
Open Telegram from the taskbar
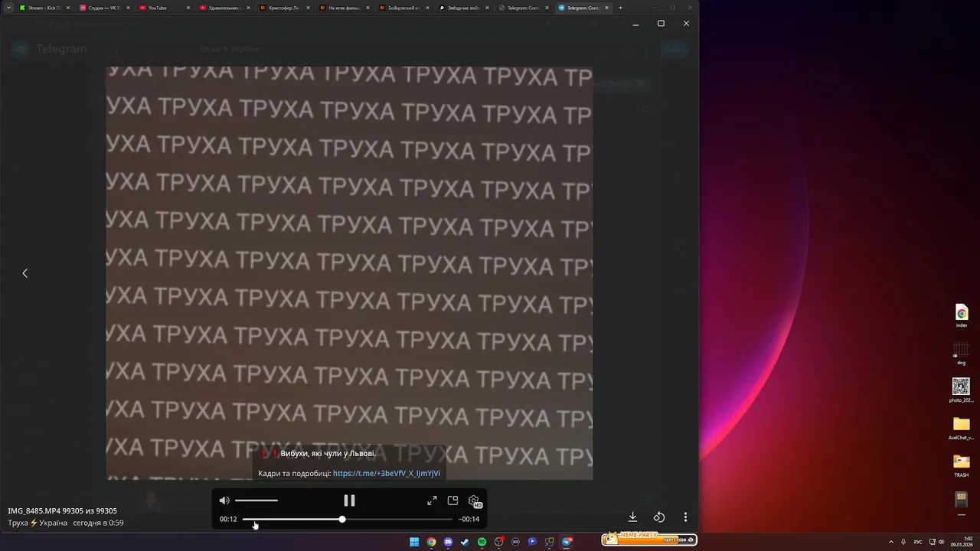coord(567,542)
